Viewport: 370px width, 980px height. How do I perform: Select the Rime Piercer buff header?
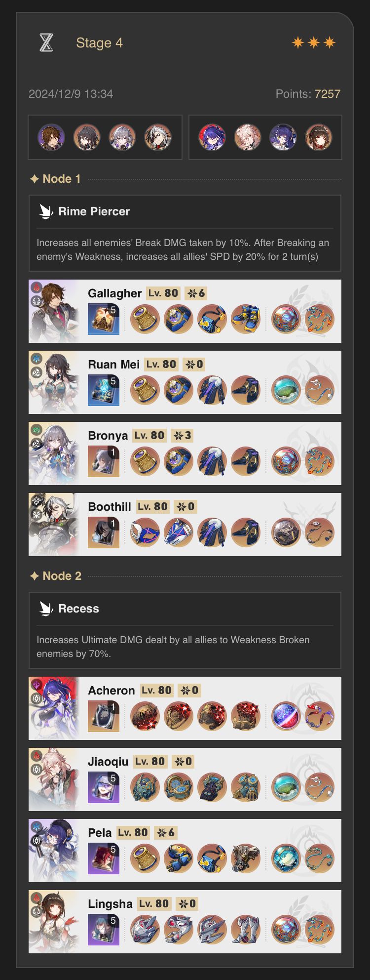coord(94,211)
